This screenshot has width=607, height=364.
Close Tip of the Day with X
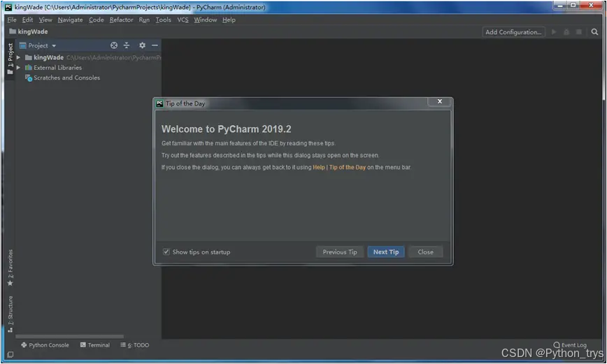[x=440, y=101]
